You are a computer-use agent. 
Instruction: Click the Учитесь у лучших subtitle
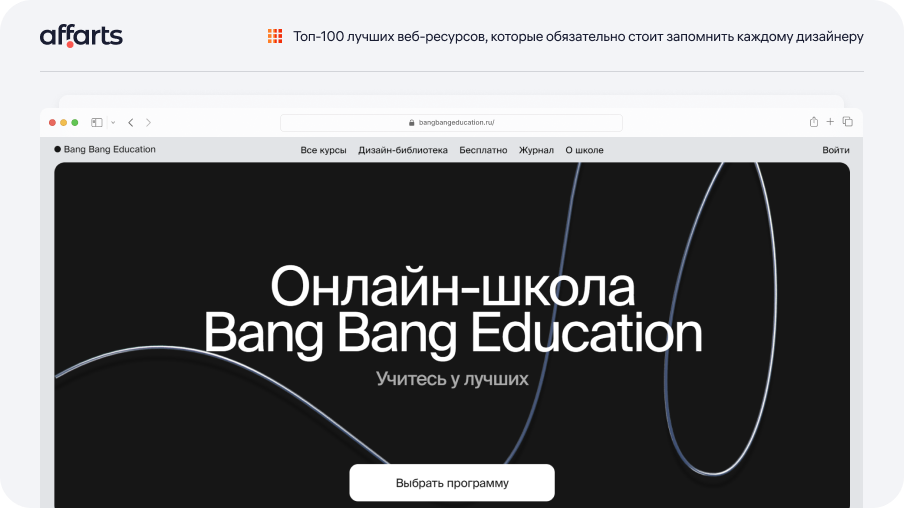point(452,379)
